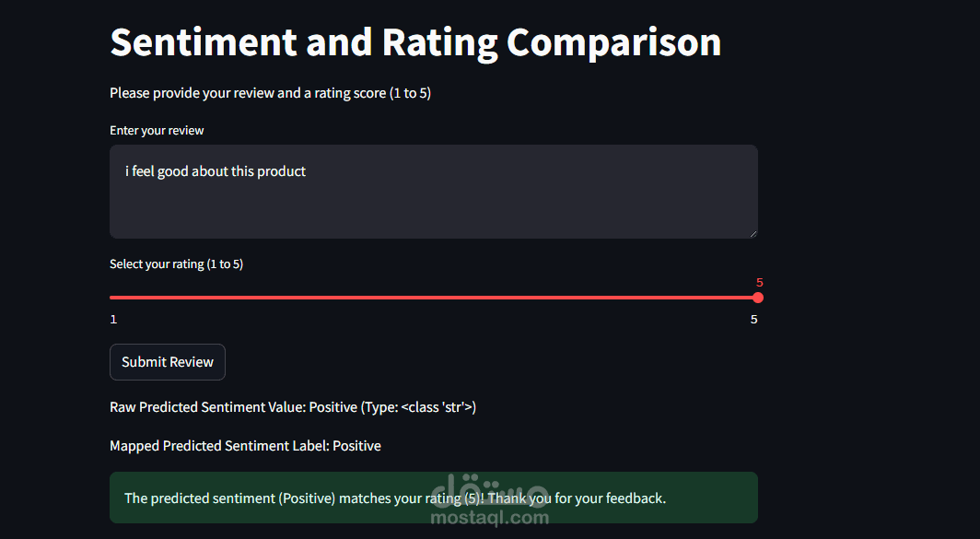Click the minimum label '1' under the slider

coord(113,320)
